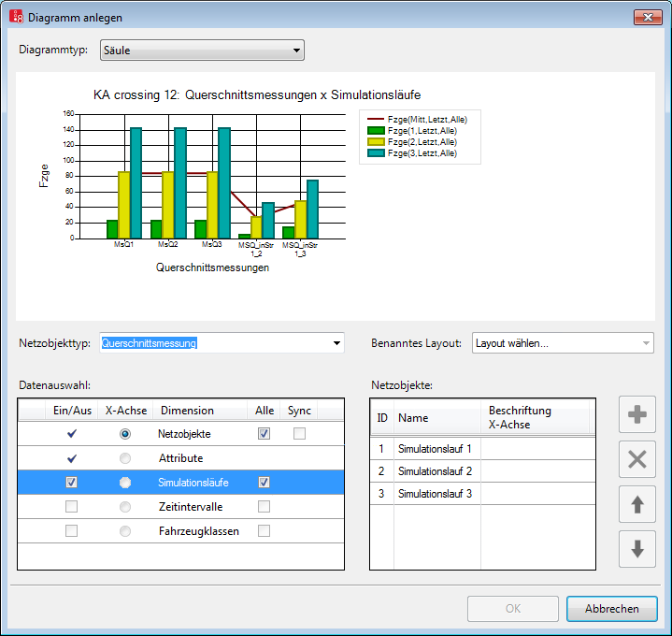Click the Beschriftung X-Achse cell for Simulationslauf 1

[x=536, y=449]
